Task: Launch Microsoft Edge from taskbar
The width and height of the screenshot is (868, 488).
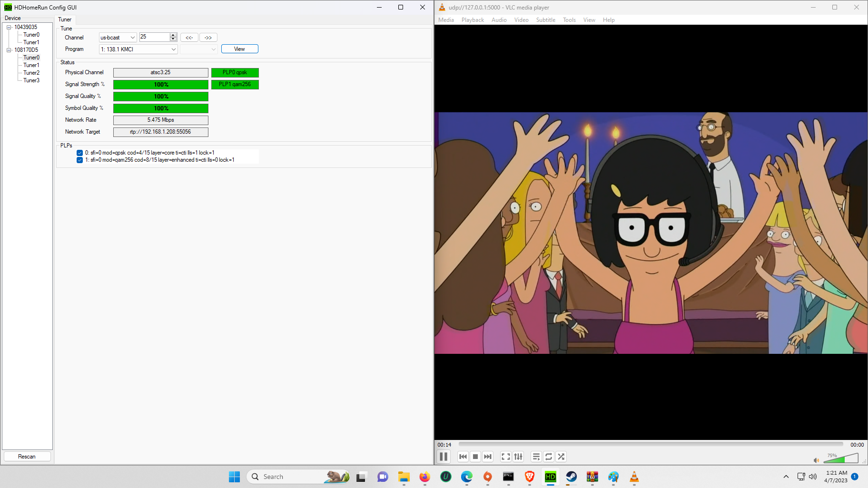Action: [467, 477]
